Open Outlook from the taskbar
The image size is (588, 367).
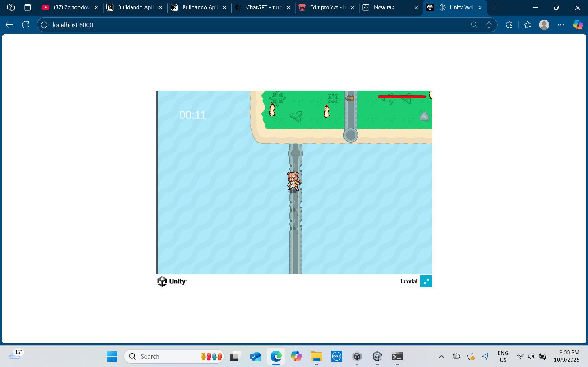(256, 356)
